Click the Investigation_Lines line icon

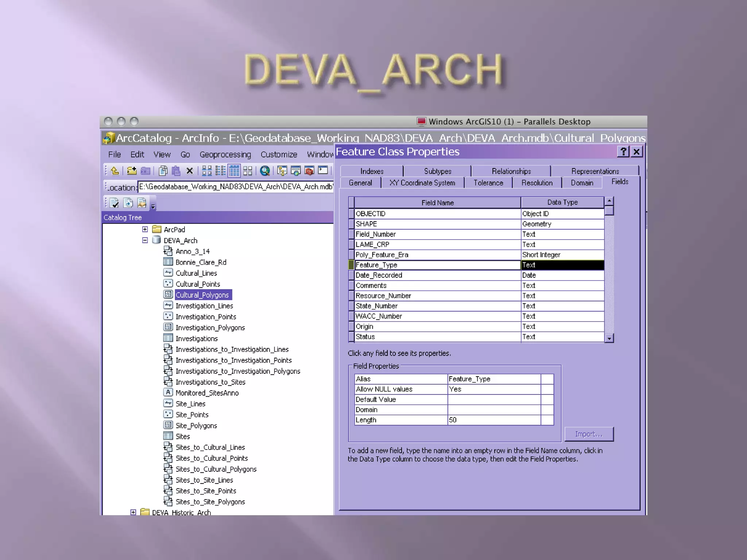pos(168,305)
